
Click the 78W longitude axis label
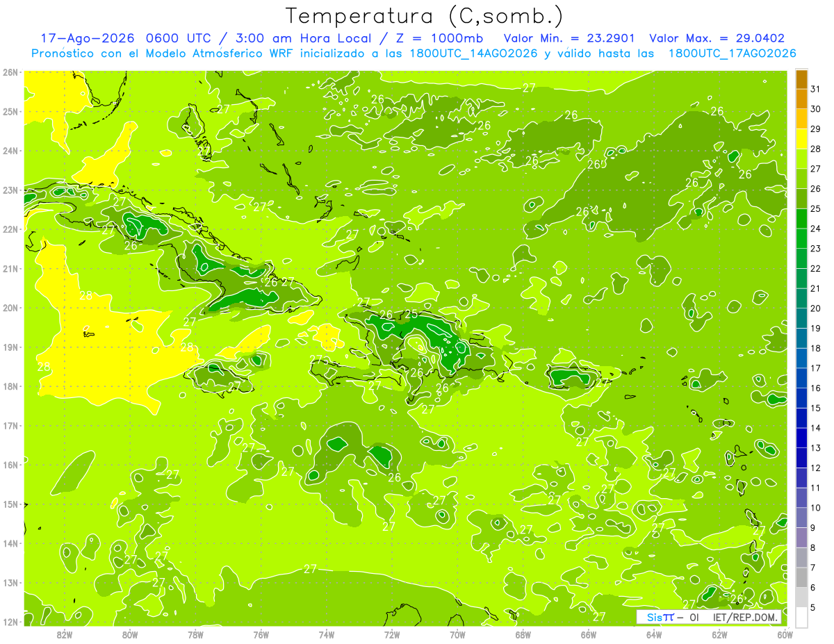[195, 635]
